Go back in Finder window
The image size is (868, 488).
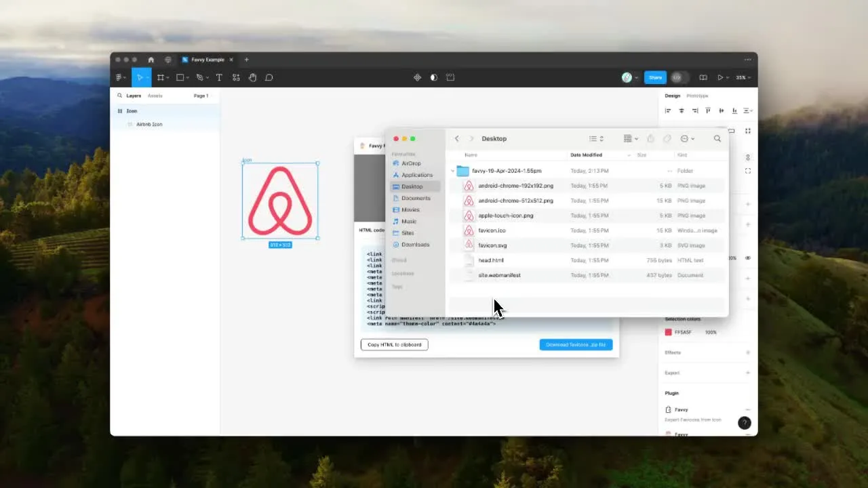click(x=457, y=139)
